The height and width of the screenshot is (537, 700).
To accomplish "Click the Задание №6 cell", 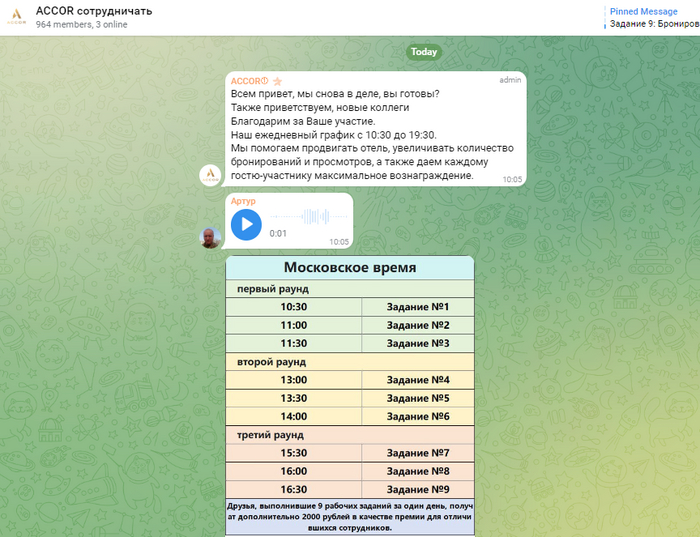I will (x=418, y=417).
